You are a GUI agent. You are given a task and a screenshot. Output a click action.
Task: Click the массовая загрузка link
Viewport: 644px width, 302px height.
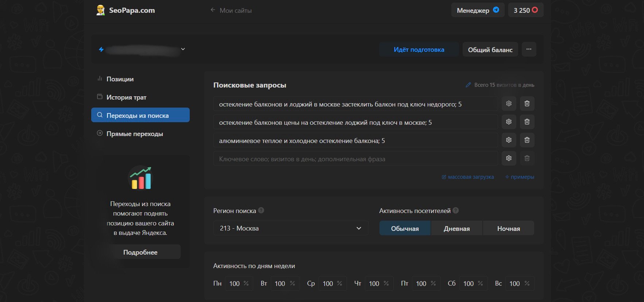(470, 177)
